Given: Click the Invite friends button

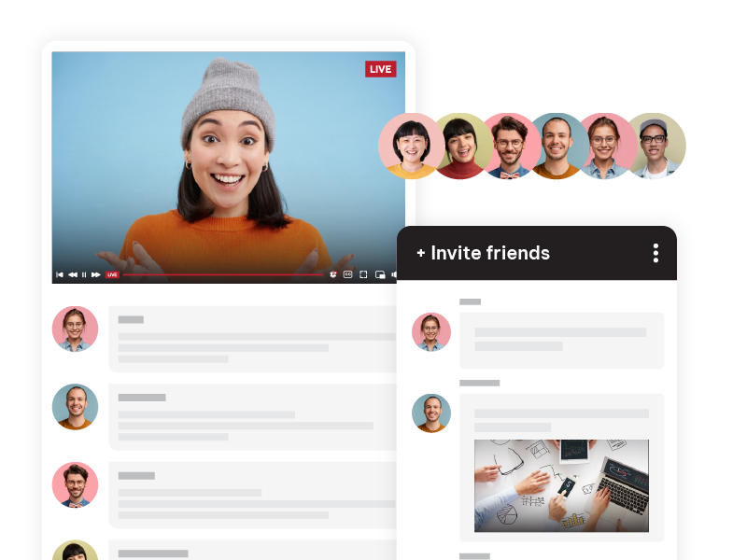Looking at the screenshot, I should tap(483, 253).
